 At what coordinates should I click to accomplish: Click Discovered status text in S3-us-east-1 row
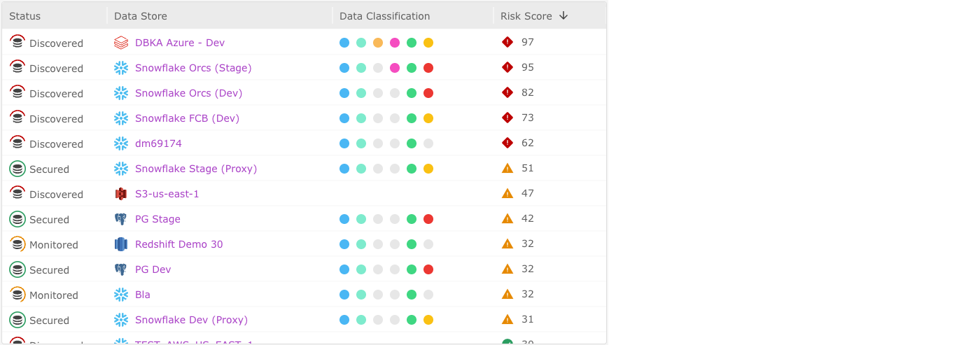point(56,195)
